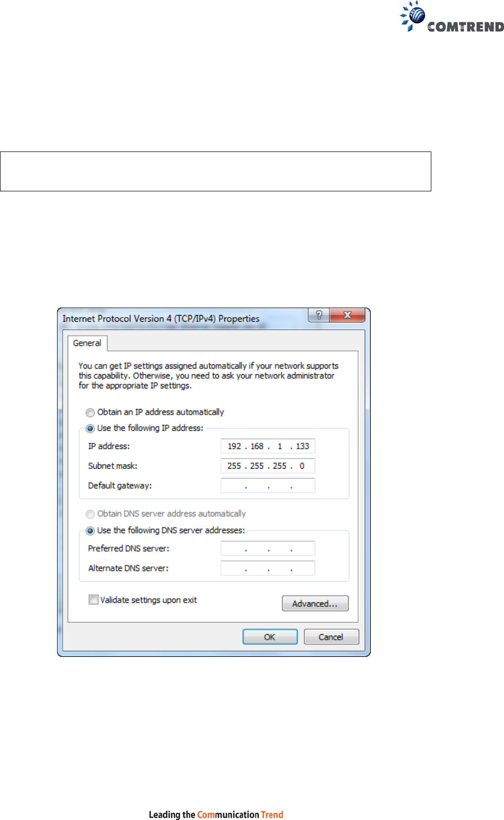Screen dimensions: 504x820
Task: Click the last octet 133 in IP address
Action: 303,446
